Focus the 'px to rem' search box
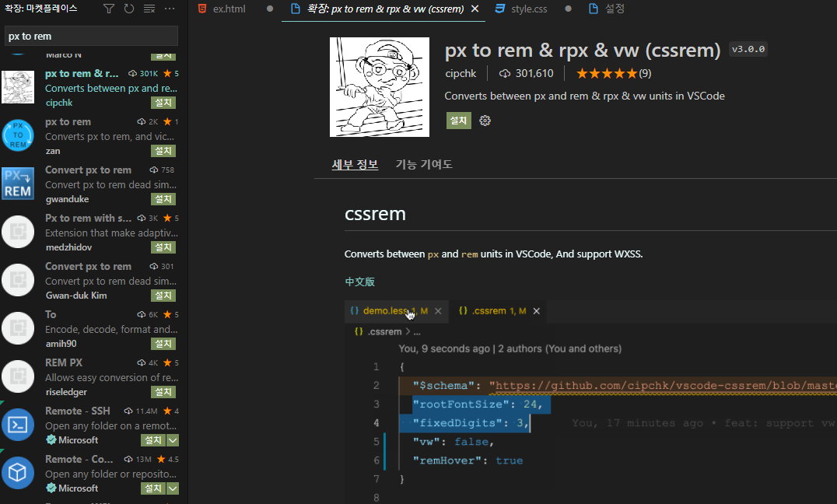Image resolution: width=837 pixels, height=504 pixels. click(x=91, y=37)
